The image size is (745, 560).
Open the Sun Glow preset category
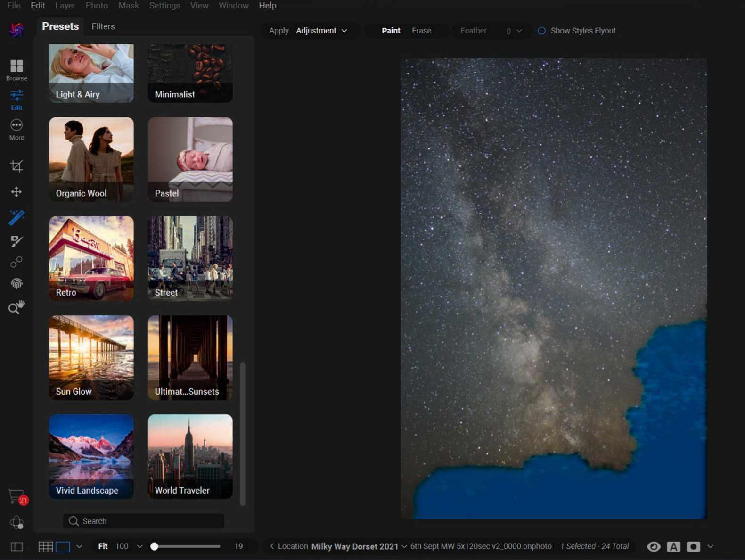pyautogui.click(x=91, y=357)
